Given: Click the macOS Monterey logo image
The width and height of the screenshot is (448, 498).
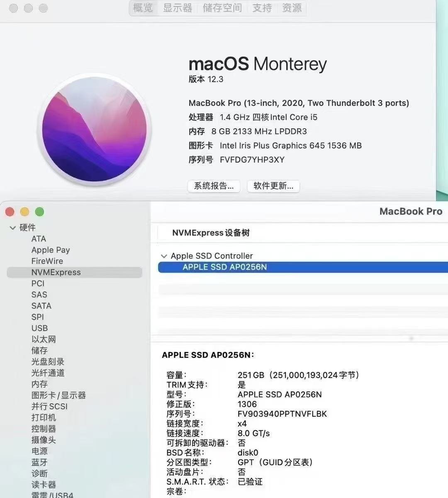Looking at the screenshot, I should coord(95,130).
